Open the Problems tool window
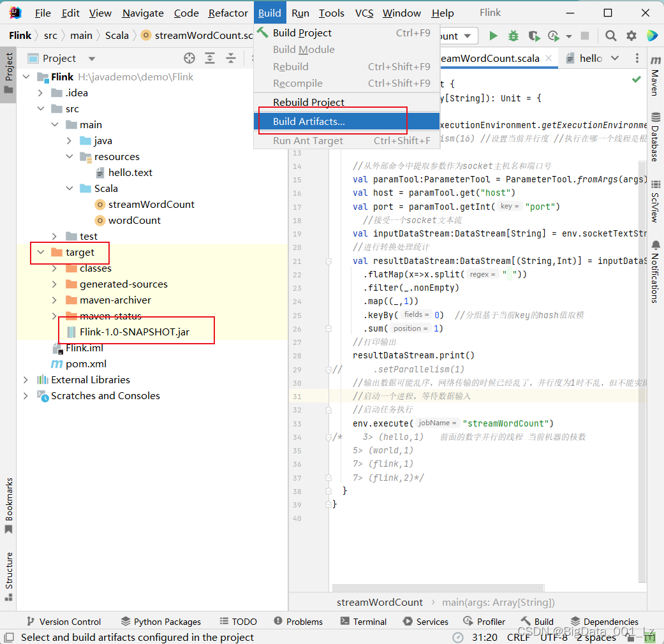664x644 pixels. tap(298, 622)
